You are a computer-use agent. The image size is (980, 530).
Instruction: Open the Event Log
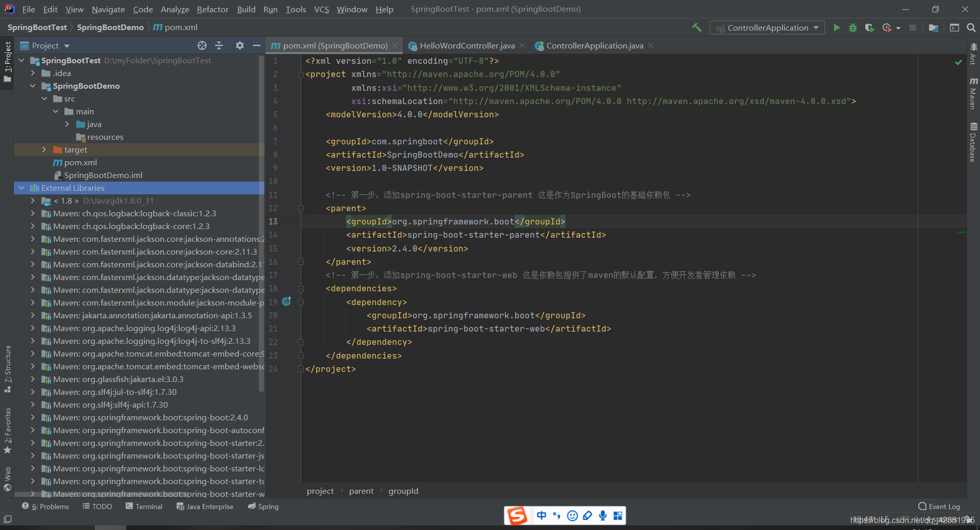(x=939, y=507)
